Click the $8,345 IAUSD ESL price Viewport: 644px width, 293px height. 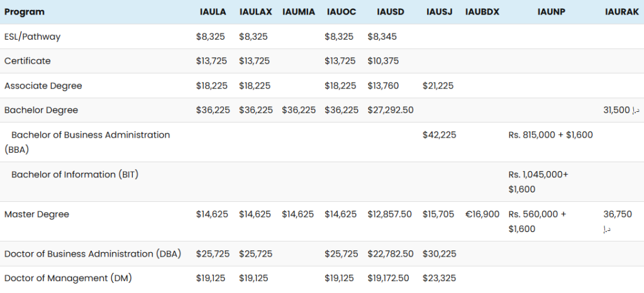[382, 36]
